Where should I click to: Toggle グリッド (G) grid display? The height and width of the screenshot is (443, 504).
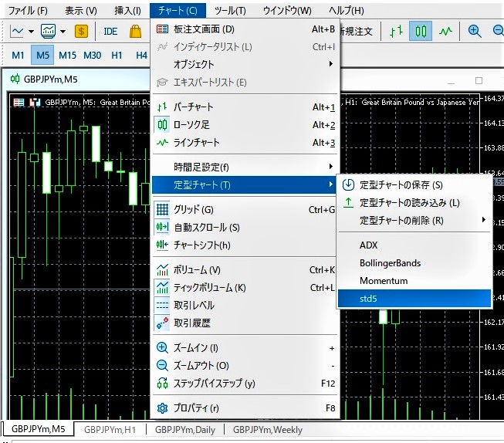[193, 209]
